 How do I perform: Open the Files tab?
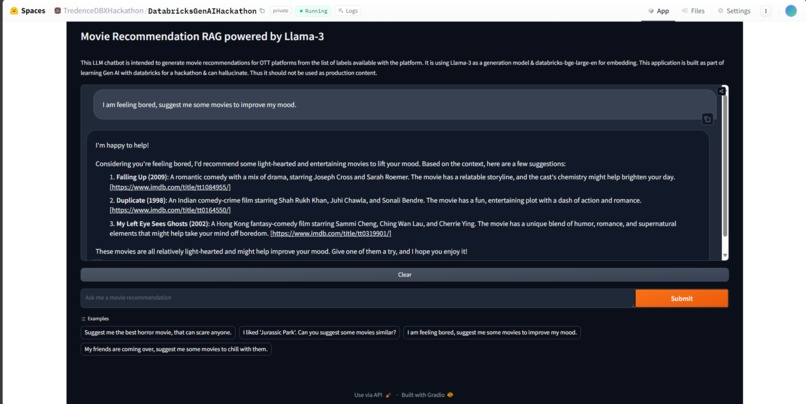tap(693, 11)
